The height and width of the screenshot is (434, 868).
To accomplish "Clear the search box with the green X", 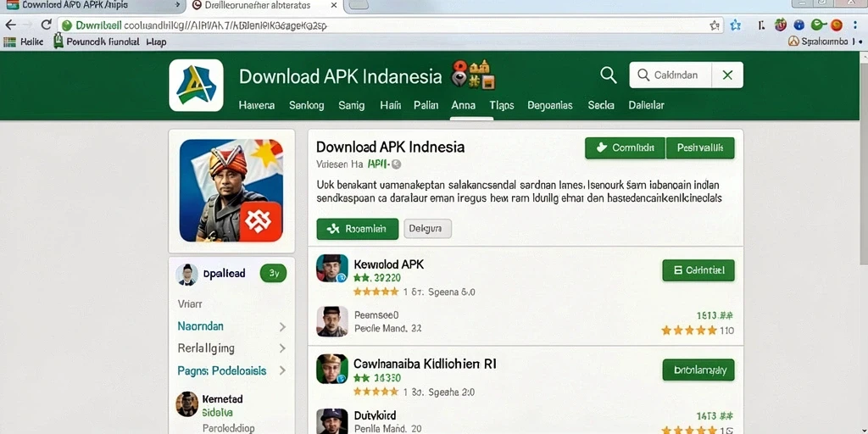I will pos(727,75).
